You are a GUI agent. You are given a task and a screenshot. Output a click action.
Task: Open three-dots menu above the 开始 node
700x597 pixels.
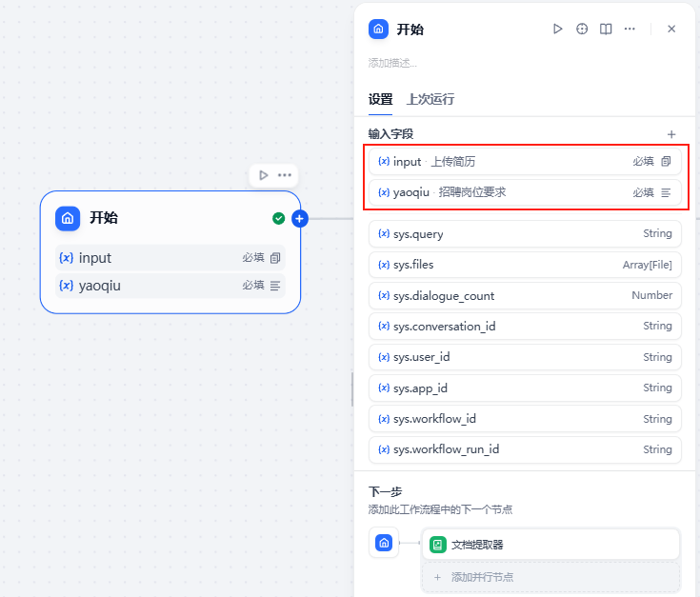point(285,175)
